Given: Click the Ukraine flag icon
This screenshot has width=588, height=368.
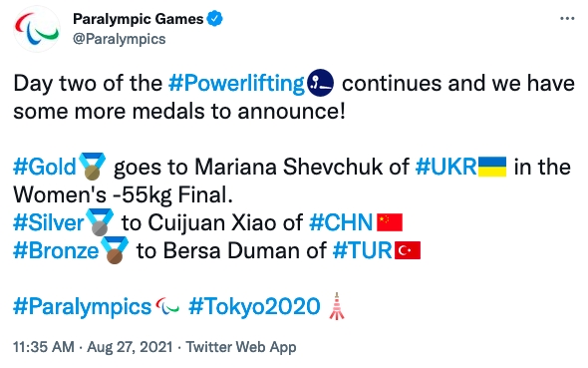Looking at the screenshot, I should pyautogui.click(x=492, y=167).
